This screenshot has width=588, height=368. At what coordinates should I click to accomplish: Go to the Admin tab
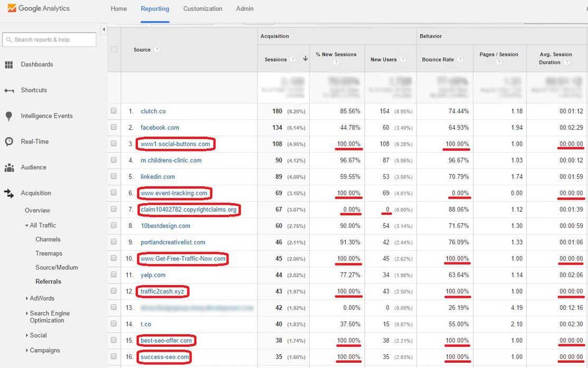pyautogui.click(x=244, y=8)
